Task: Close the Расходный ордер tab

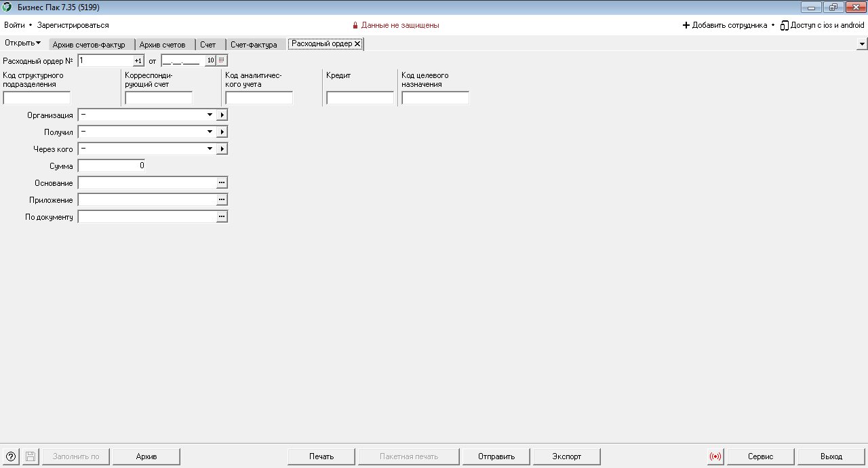Action: (x=357, y=44)
